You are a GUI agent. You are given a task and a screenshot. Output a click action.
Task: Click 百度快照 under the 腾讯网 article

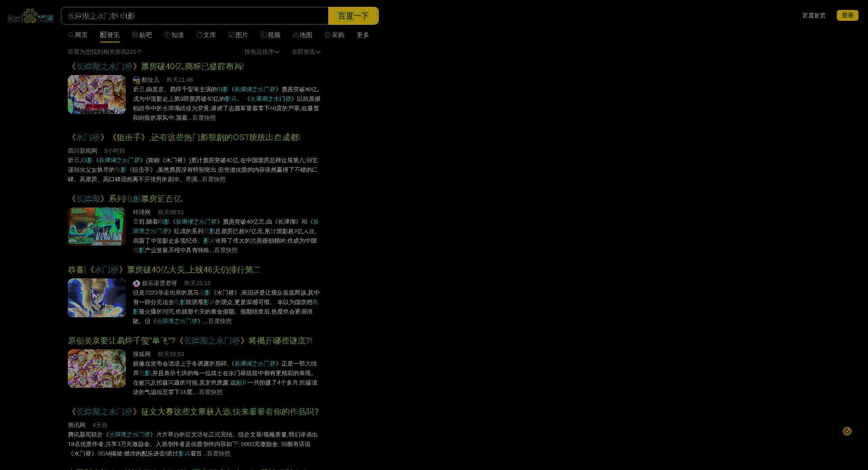(218, 454)
